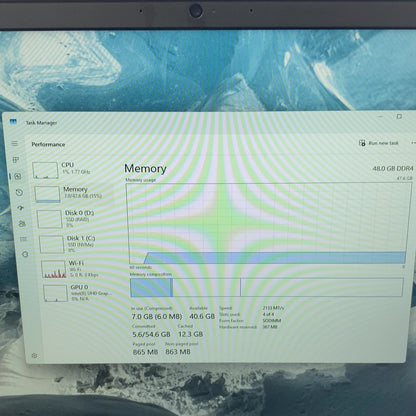This screenshot has width=416, height=416.
Task: Click the Disk 0 mini graph thumbnail
Action: pyautogui.click(x=50, y=219)
